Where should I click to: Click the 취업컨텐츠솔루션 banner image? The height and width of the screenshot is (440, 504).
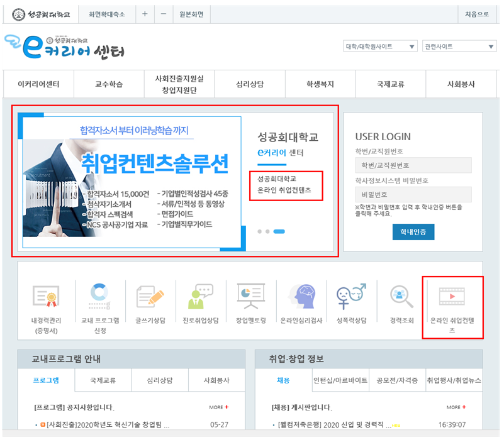pos(132,182)
